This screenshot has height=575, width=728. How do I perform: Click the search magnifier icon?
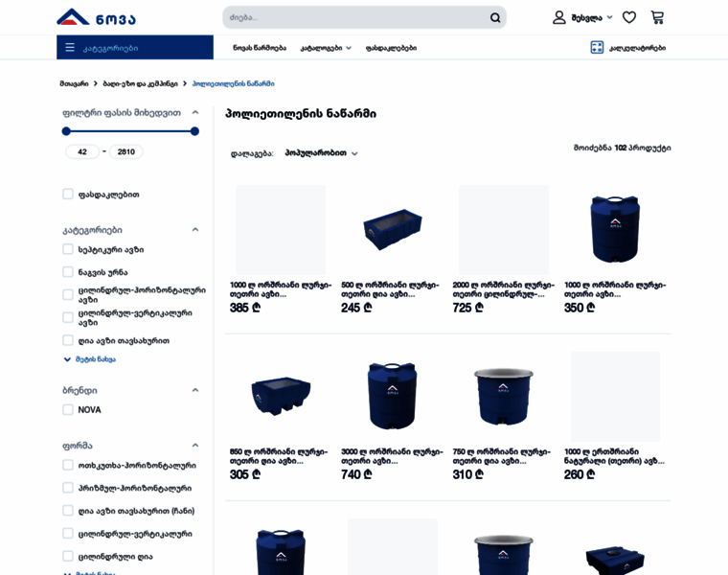tap(495, 17)
